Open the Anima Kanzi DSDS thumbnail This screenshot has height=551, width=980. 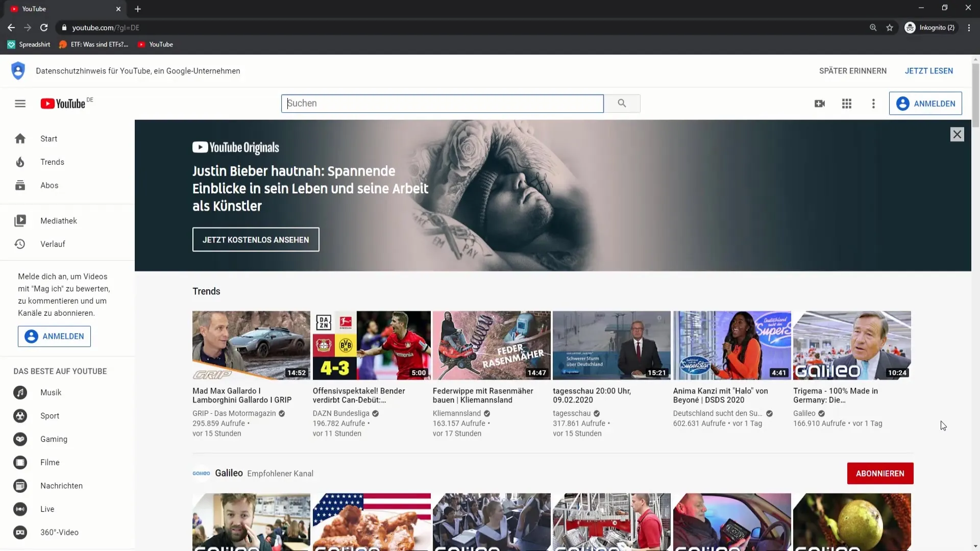coord(732,345)
